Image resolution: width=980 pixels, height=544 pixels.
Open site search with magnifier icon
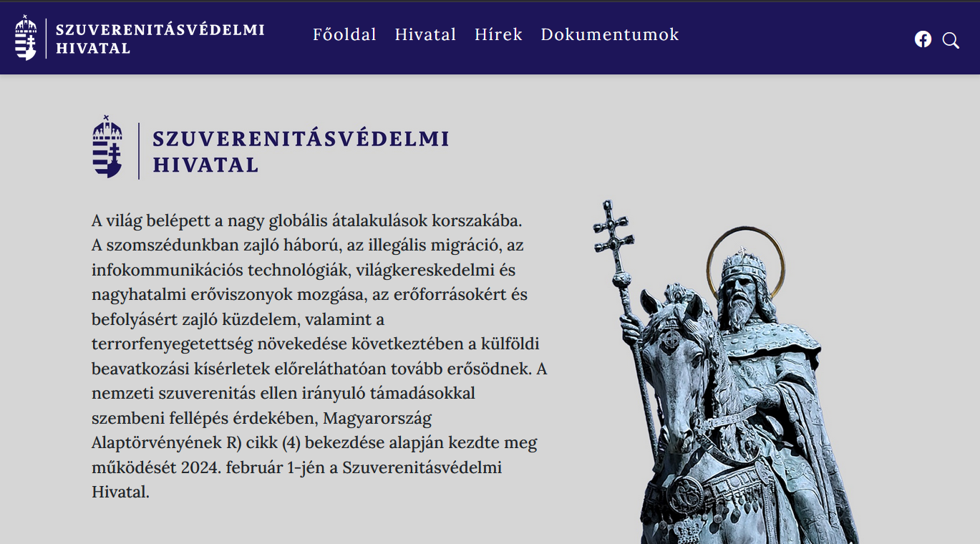point(951,40)
